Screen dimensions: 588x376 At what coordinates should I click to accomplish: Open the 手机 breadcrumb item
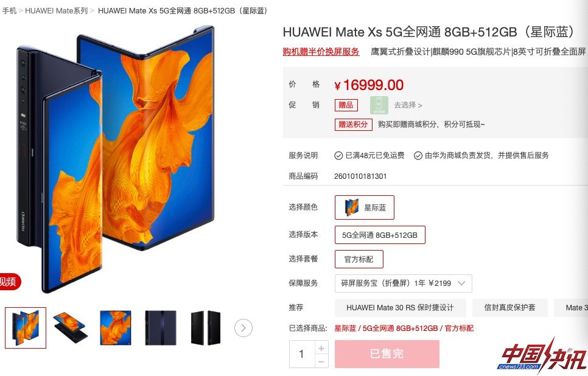9,11
